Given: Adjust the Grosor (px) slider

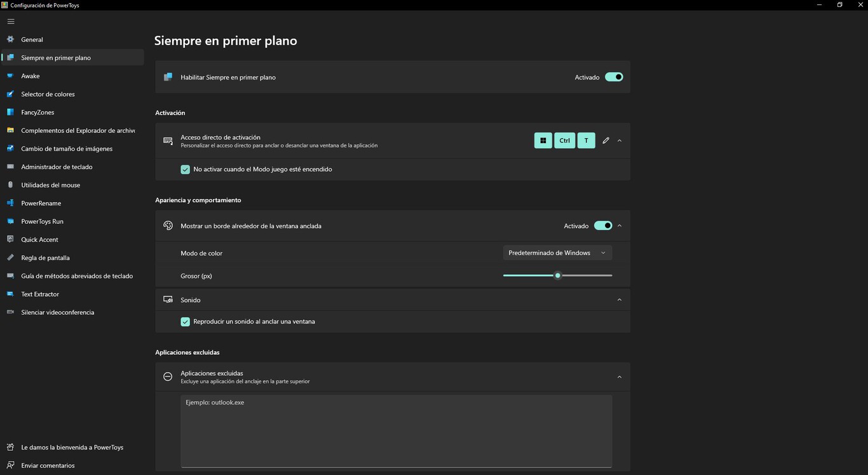Looking at the screenshot, I should (x=557, y=275).
